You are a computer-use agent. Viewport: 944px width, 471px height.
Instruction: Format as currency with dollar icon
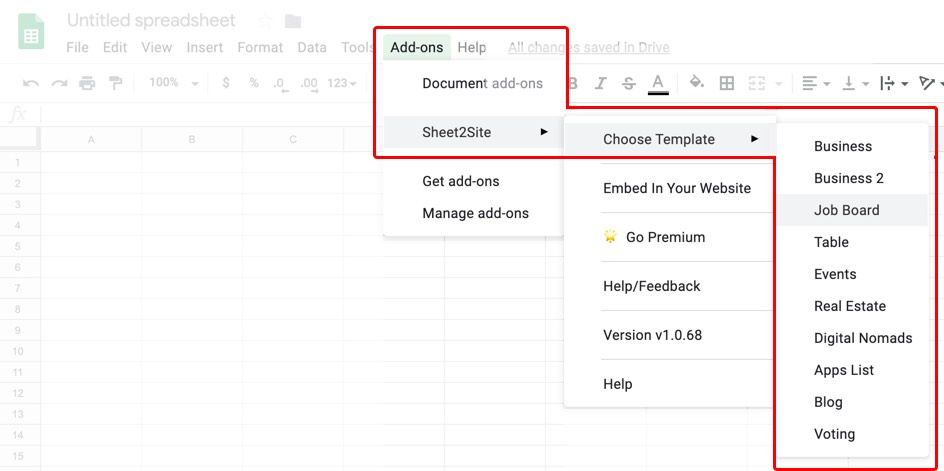tap(226, 83)
